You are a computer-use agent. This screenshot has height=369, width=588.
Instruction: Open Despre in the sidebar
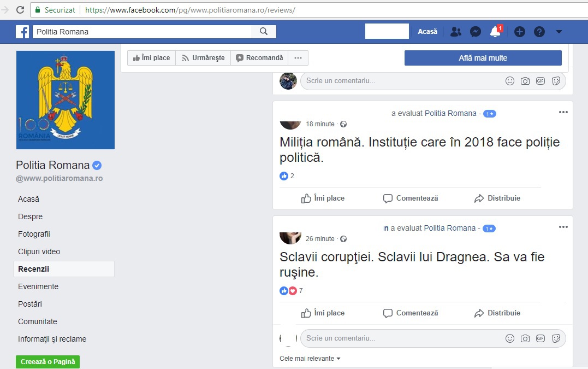[31, 216]
